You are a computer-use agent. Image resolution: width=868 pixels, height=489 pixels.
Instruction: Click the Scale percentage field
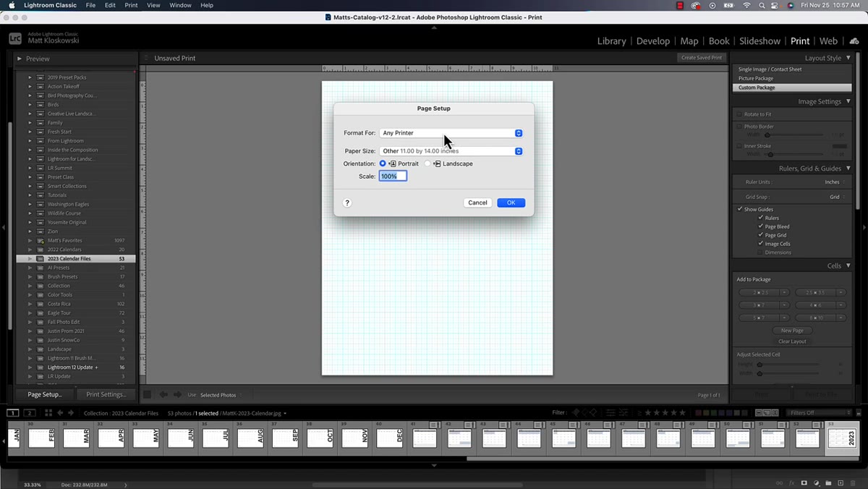click(x=393, y=176)
